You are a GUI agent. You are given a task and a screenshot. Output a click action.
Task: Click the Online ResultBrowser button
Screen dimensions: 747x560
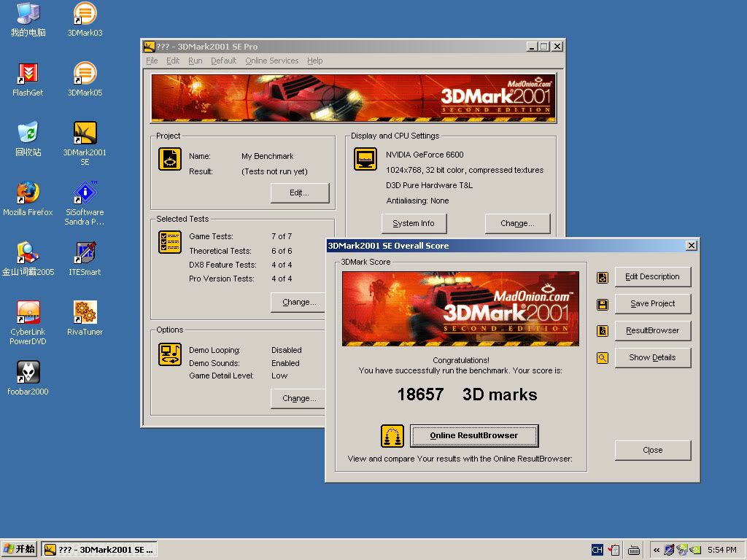[x=474, y=436]
